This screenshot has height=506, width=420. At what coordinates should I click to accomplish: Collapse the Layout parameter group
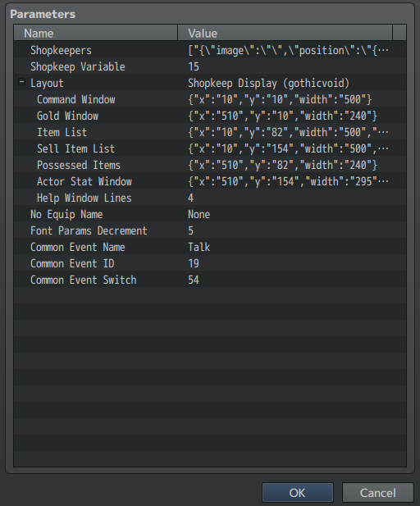[x=21, y=82]
